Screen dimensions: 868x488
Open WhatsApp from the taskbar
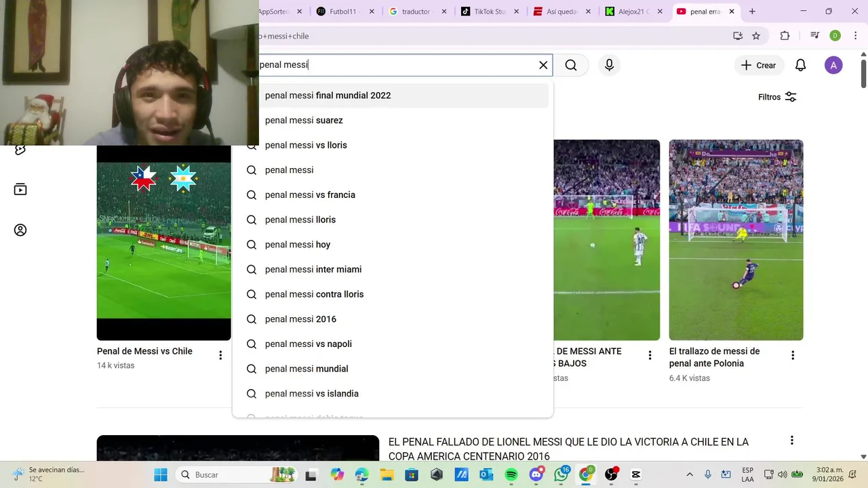tap(561, 474)
